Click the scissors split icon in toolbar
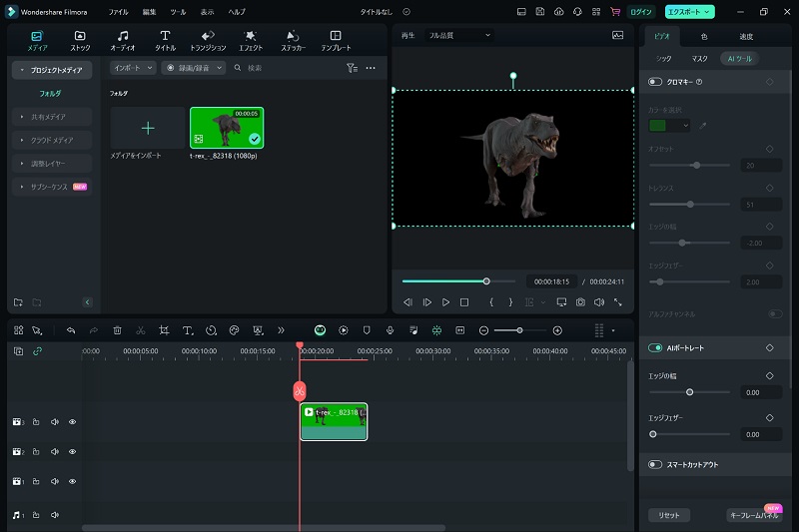Image resolution: width=799 pixels, height=532 pixels. (x=140, y=330)
